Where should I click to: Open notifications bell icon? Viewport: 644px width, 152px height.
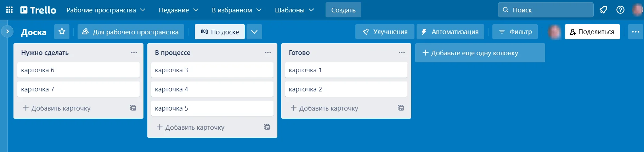(x=603, y=10)
